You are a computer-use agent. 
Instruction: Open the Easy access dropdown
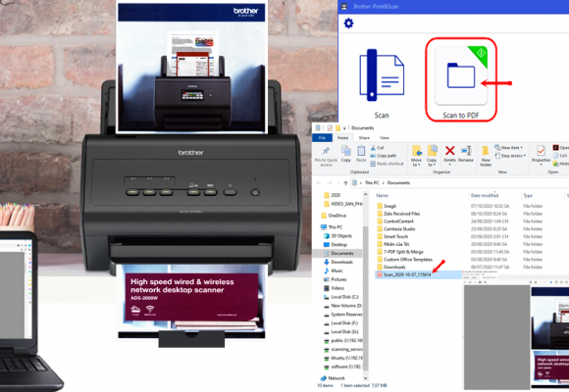pyautogui.click(x=510, y=156)
